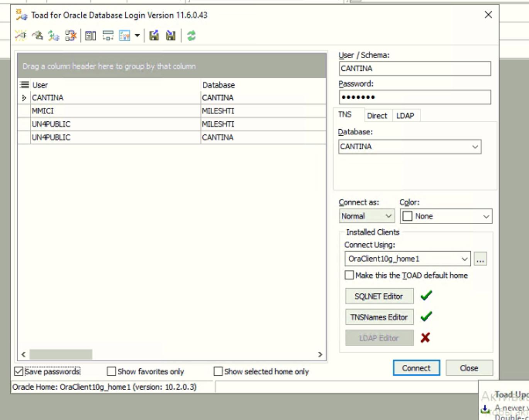Open the Connect as dropdown set to Normal

[389, 216]
